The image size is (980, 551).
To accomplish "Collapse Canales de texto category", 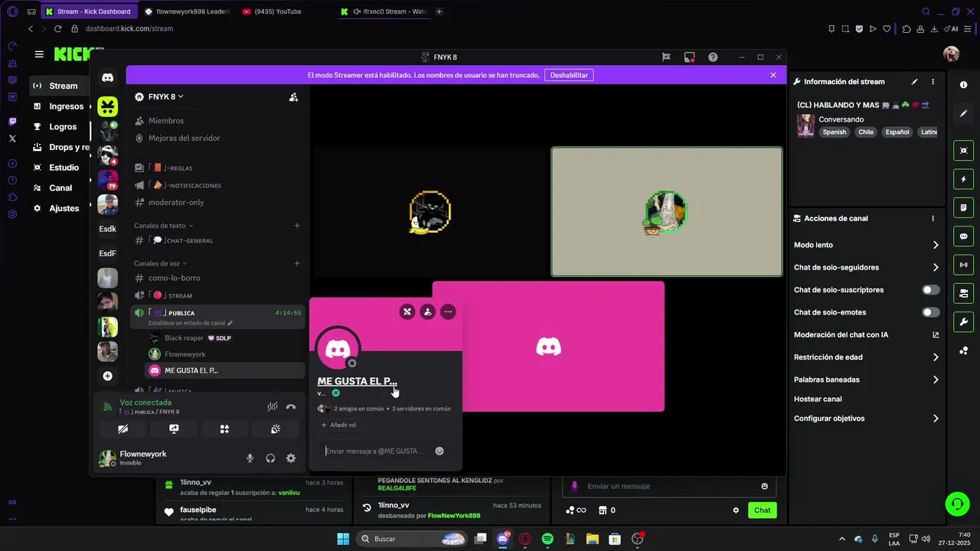I will (163, 226).
